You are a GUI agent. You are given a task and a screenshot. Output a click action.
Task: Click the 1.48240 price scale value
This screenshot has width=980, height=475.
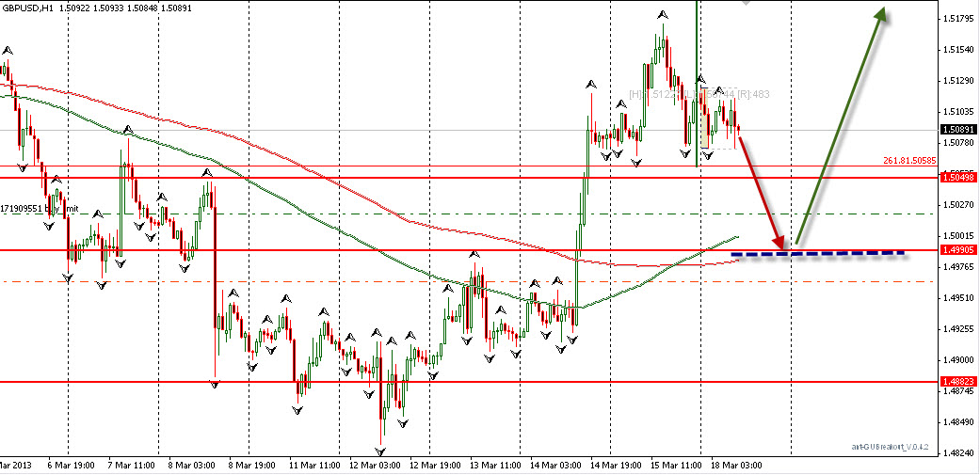point(957,452)
